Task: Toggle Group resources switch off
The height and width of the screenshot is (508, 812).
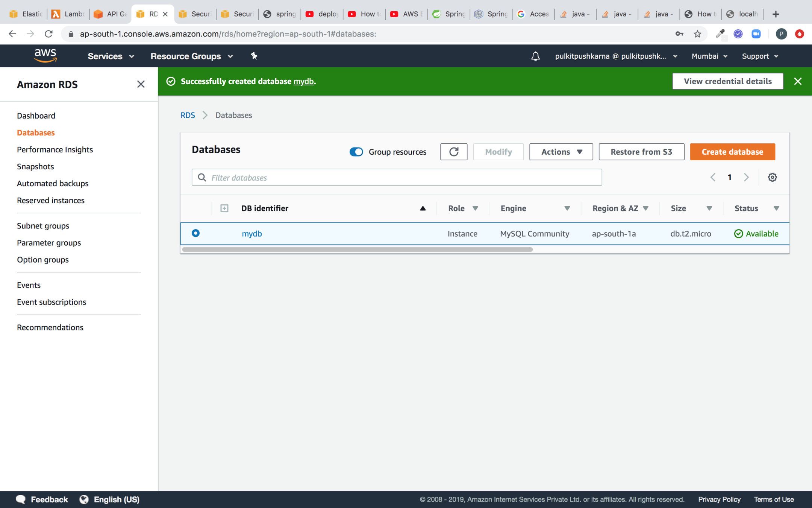Action: 356,152
